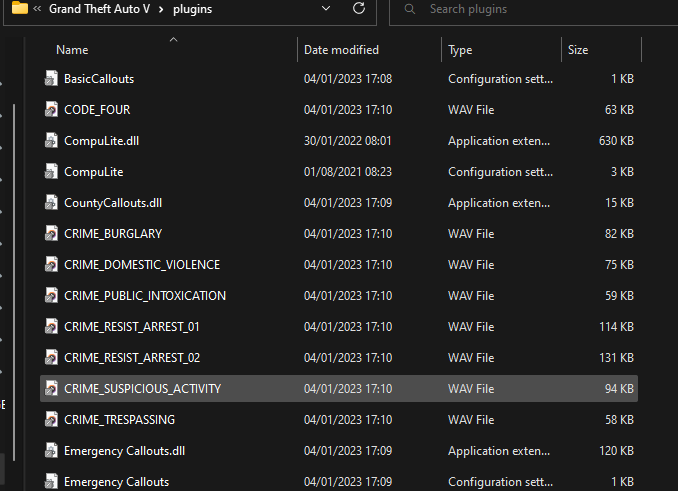Viewport: 678px width, 491px height.
Task: Select the CountyCallouts.dll file icon
Action: 52,203
